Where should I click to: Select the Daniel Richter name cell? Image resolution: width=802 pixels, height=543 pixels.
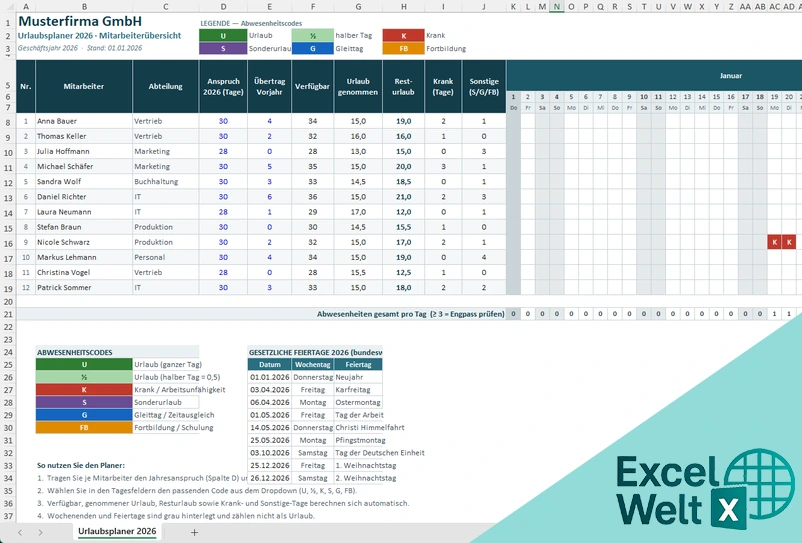click(84, 197)
